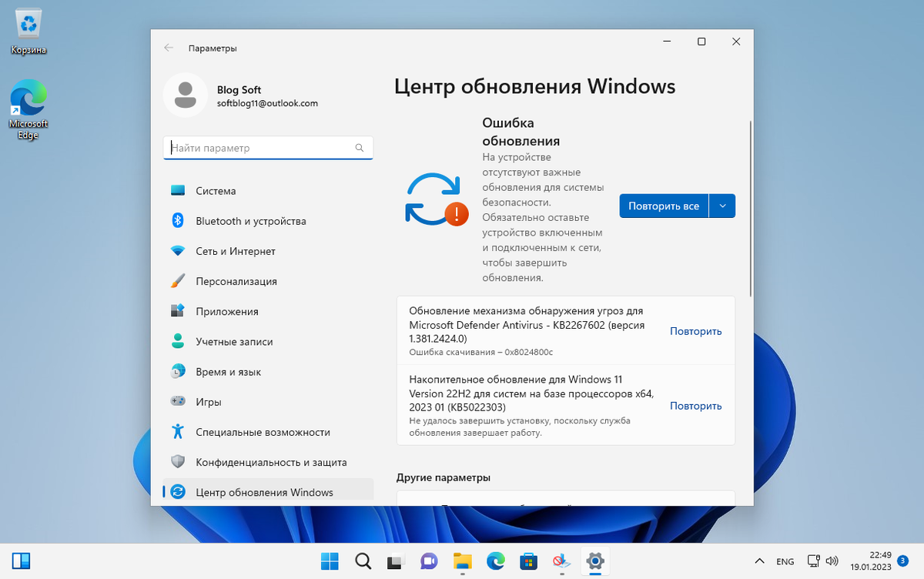Image resolution: width=924 pixels, height=579 pixels.
Task: Switch ENG input language indicator
Action: (785, 561)
